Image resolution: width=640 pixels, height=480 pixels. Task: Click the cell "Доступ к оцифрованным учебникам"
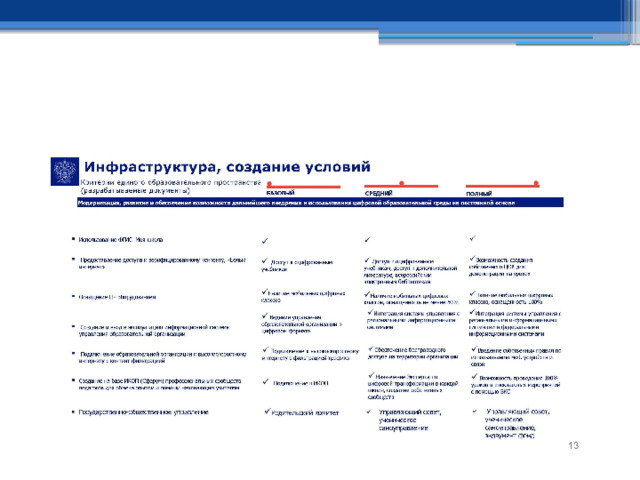click(x=297, y=265)
